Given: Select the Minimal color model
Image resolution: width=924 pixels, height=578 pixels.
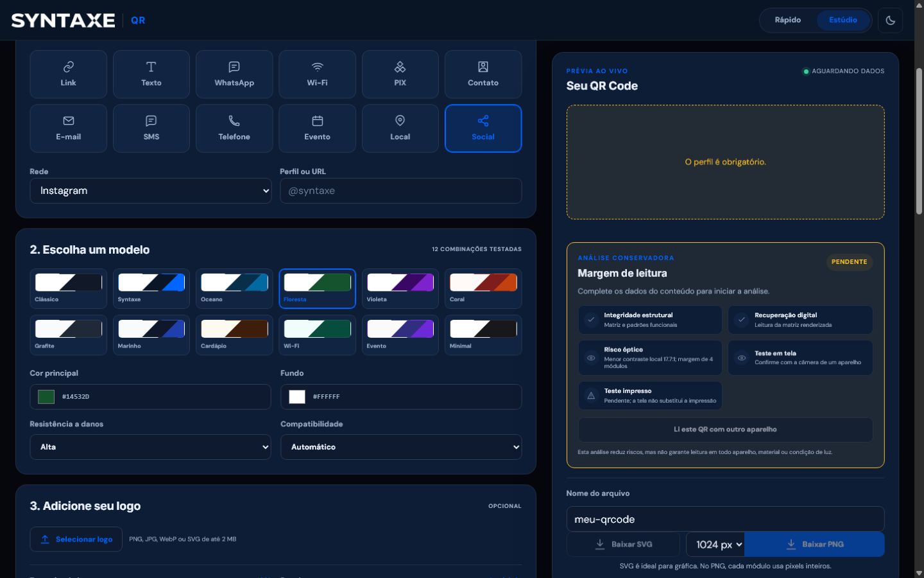Looking at the screenshot, I should (x=483, y=335).
